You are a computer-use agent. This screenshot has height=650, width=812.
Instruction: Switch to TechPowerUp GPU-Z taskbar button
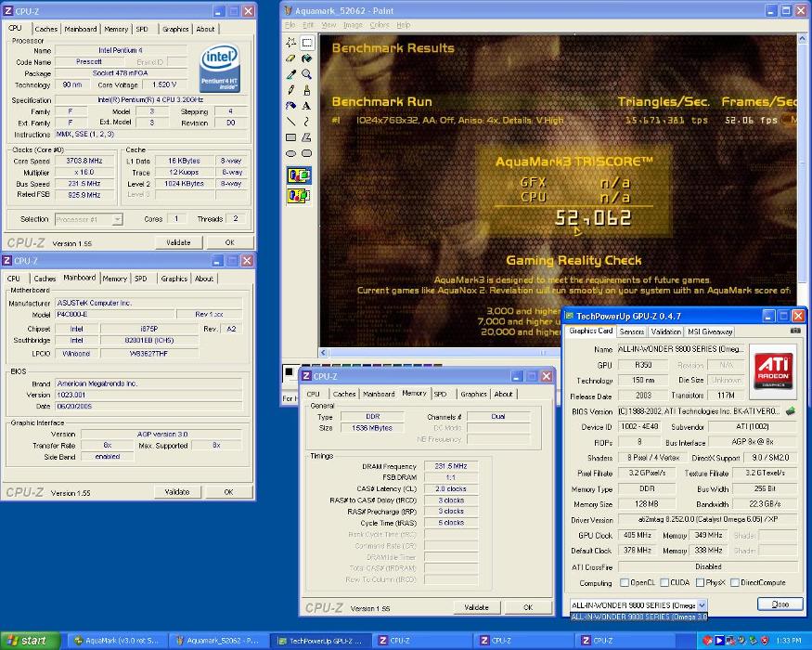pyautogui.click(x=321, y=641)
